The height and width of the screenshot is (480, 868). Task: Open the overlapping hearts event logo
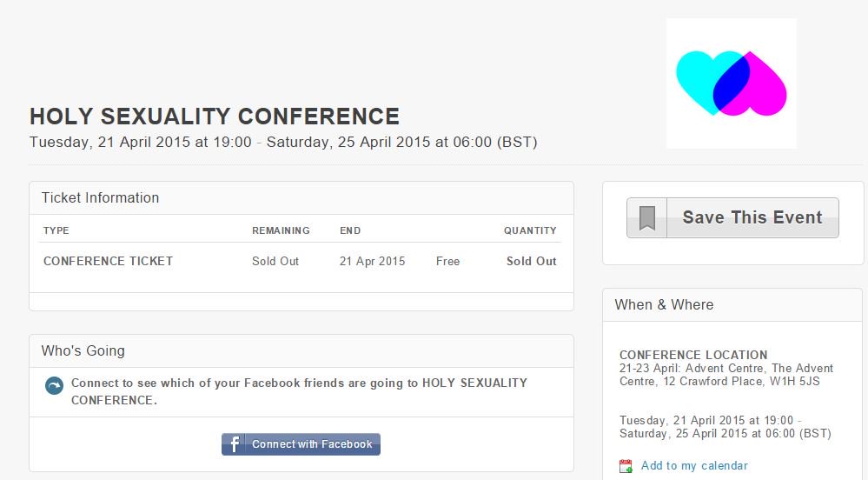[x=731, y=83]
